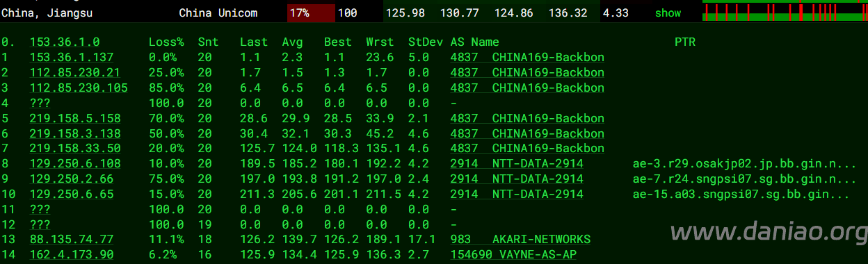Click the 'China Unicom' provider text

click(218, 13)
